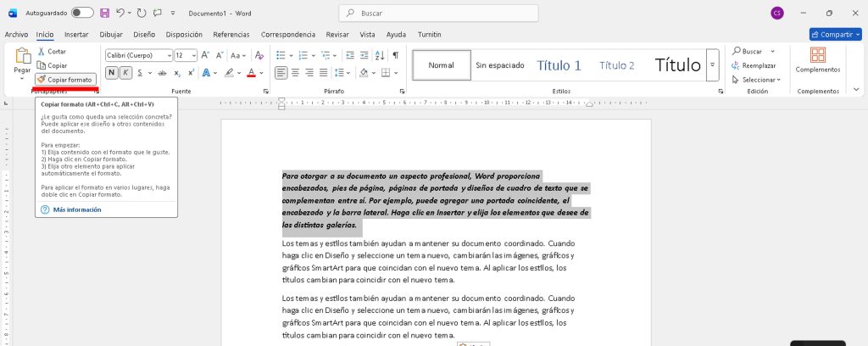Align text to the center
Screen dimensions: 868x346
(x=294, y=73)
